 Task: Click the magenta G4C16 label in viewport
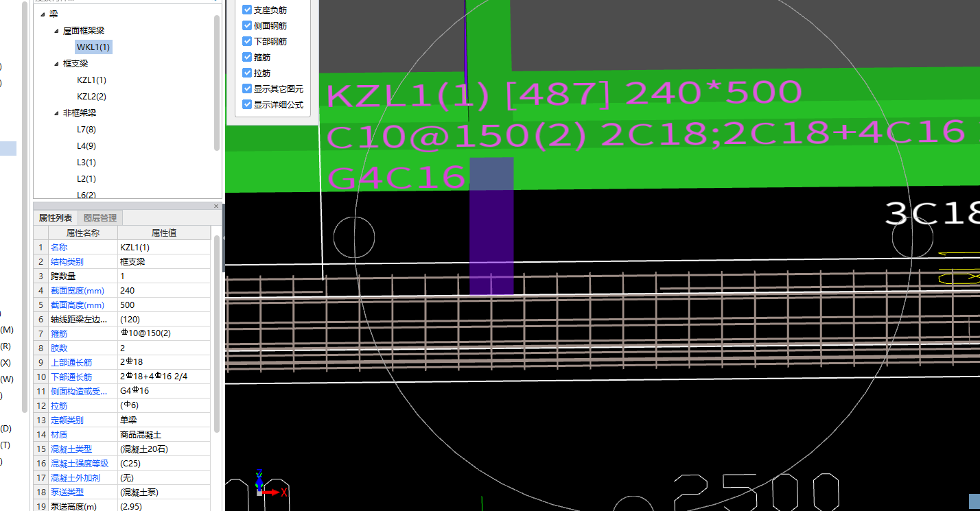click(397, 178)
